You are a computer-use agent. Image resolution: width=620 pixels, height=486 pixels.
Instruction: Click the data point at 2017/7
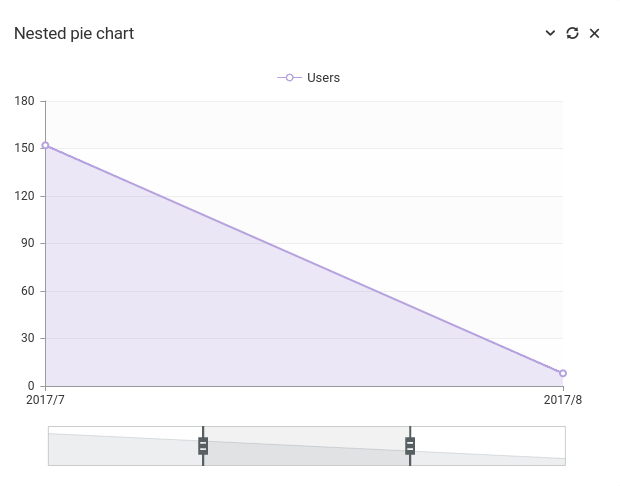point(45,145)
